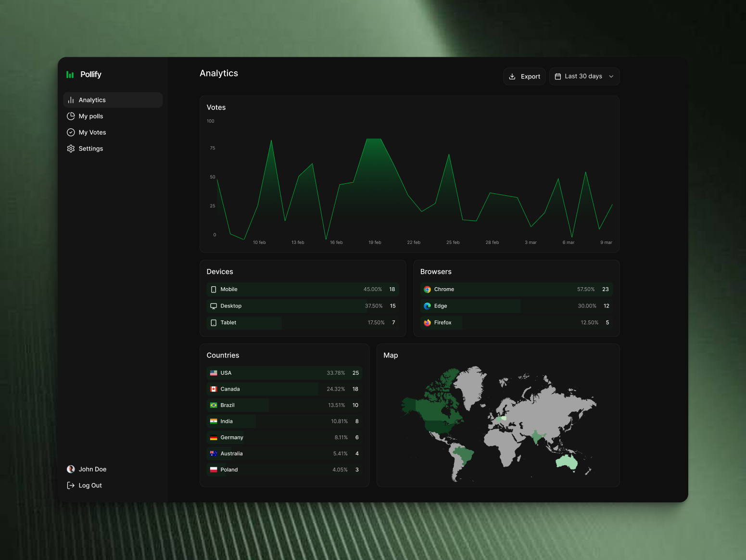Viewport: 746px width, 560px height.
Task: Click the Brazil flag icon
Action: click(214, 405)
